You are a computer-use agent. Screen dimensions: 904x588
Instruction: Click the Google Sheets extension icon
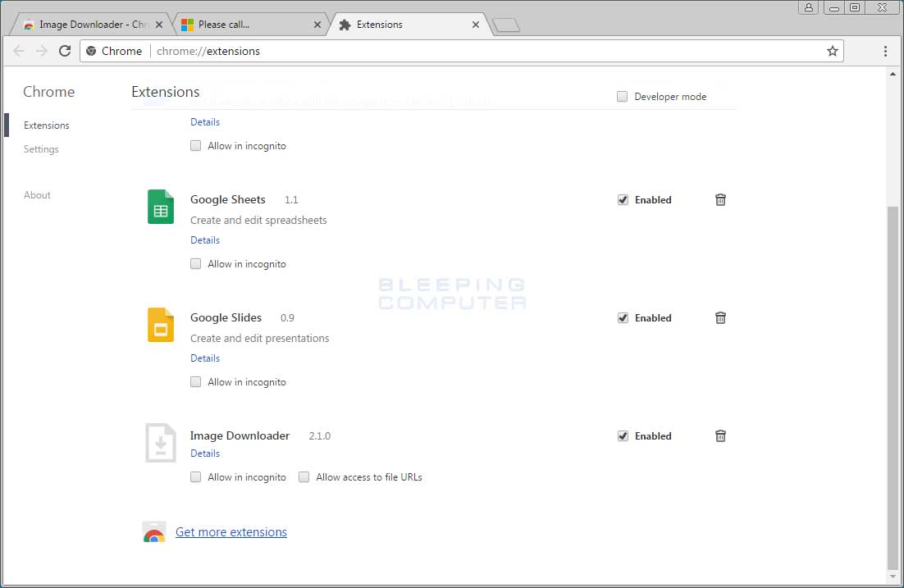[x=160, y=207]
